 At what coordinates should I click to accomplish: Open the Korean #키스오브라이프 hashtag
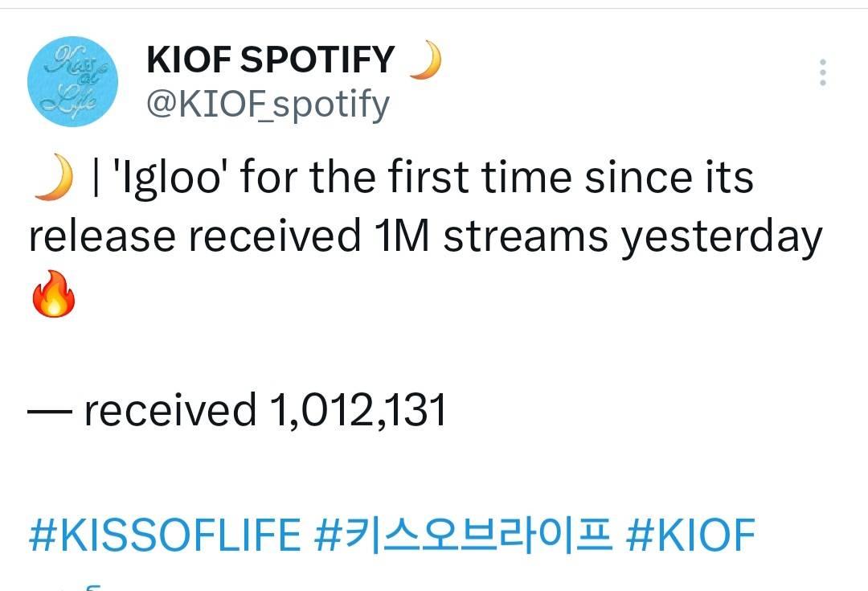(x=464, y=535)
